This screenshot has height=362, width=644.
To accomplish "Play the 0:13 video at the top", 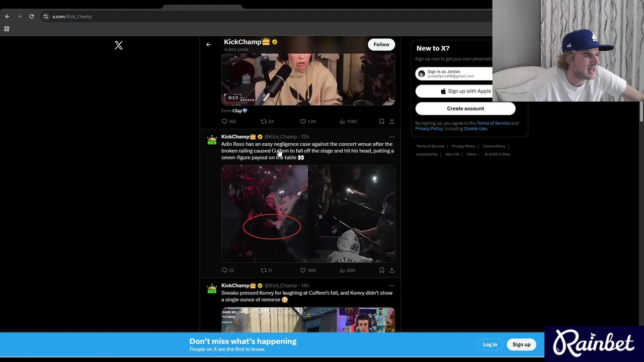I will [308, 79].
